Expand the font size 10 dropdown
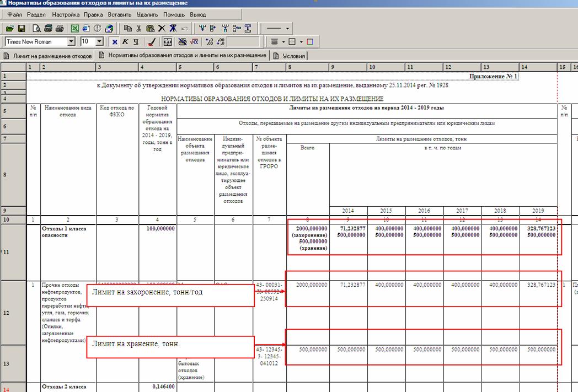Screen dimensions: 578x392 (99, 42)
